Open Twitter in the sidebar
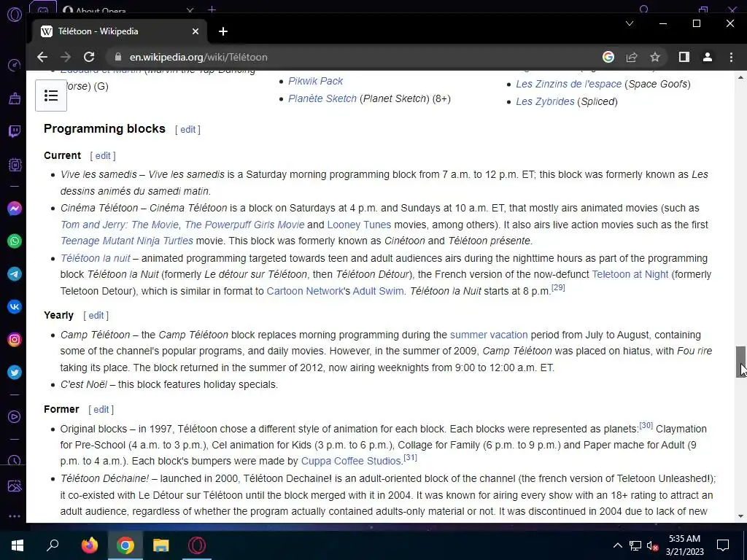This screenshot has height=560, width=747. click(15, 373)
